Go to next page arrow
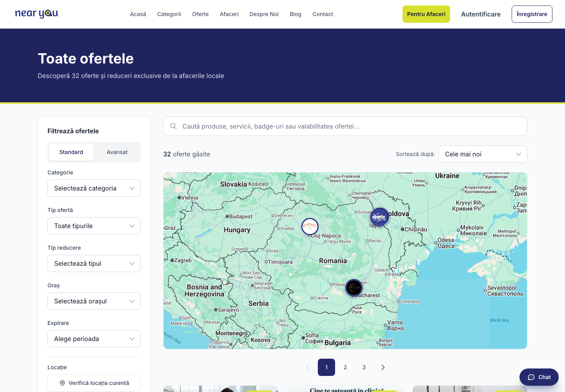565x392 pixels. tap(383, 367)
